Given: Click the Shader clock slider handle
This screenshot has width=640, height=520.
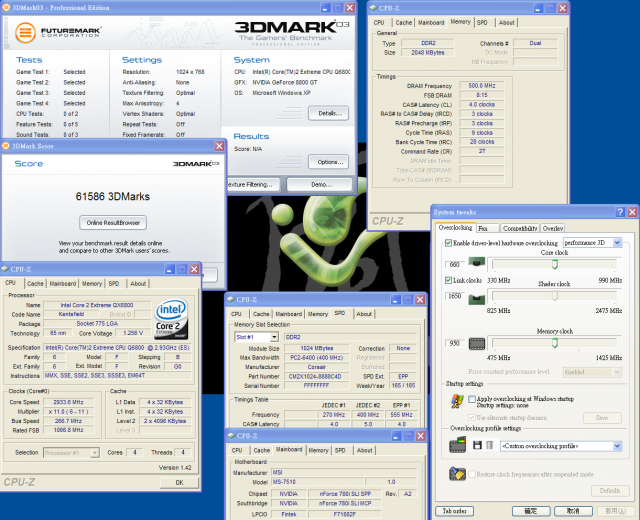Looking at the screenshot, I should (x=555, y=296).
